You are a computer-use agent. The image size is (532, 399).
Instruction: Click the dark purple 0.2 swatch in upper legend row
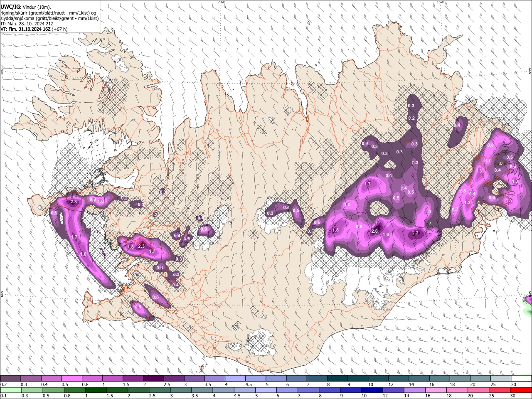click(11, 379)
